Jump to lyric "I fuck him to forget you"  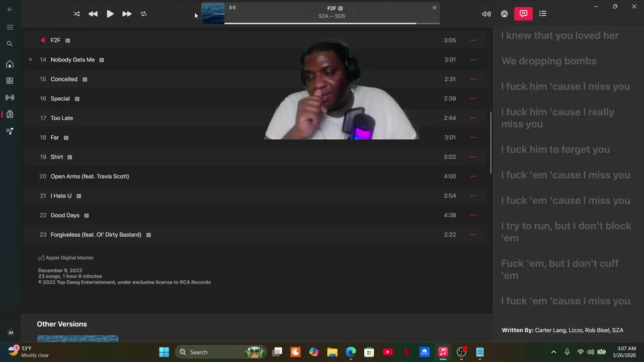click(555, 149)
